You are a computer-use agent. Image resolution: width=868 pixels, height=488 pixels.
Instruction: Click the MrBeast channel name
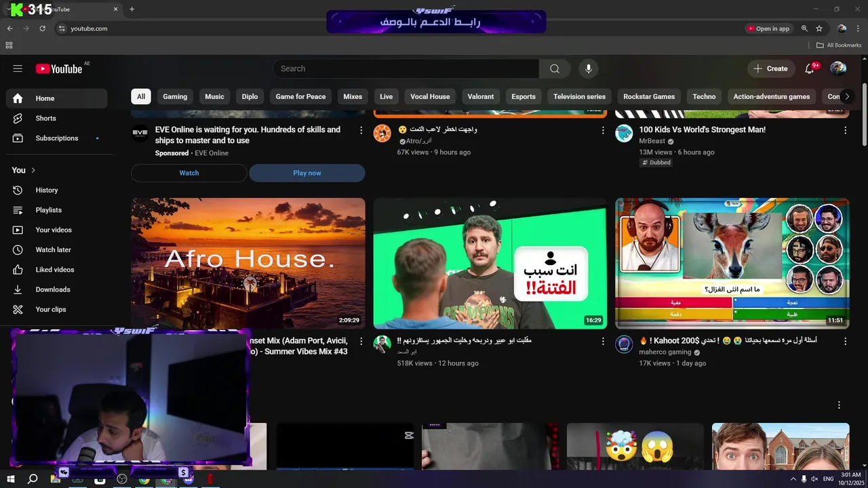click(652, 142)
